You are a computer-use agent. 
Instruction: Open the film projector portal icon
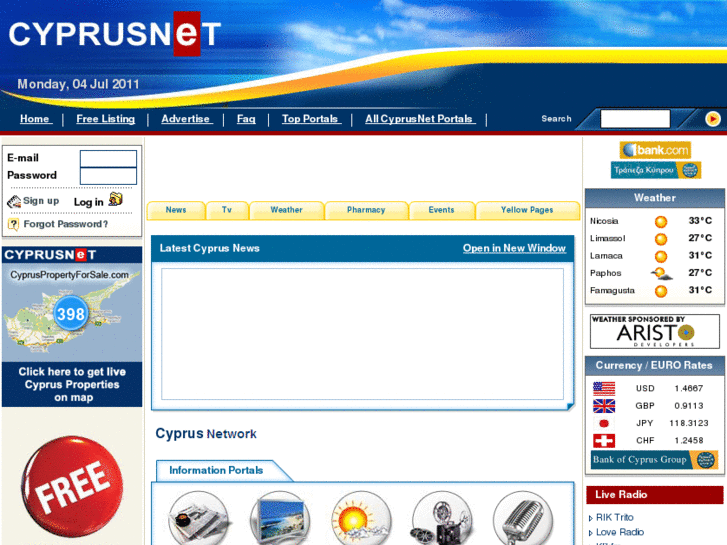tap(442, 519)
